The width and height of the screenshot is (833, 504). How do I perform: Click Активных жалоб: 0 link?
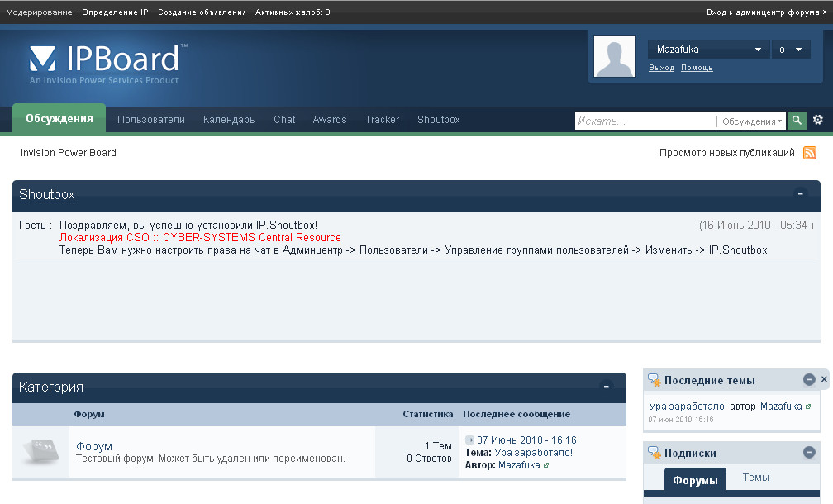(293, 12)
